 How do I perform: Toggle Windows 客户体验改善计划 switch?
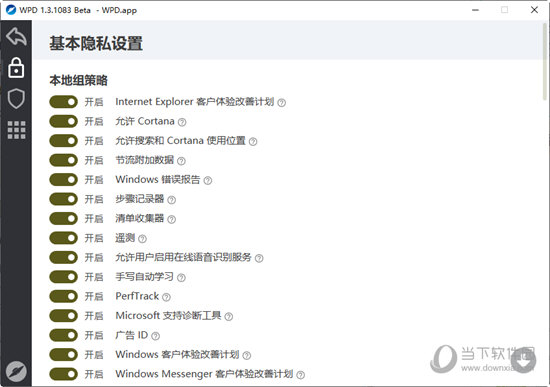[x=63, y=355]
